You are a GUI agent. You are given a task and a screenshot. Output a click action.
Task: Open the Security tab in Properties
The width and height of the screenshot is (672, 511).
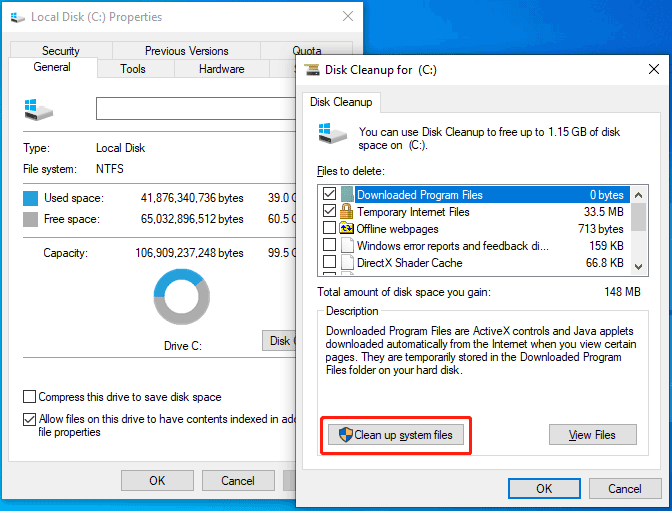coord(61,51)
